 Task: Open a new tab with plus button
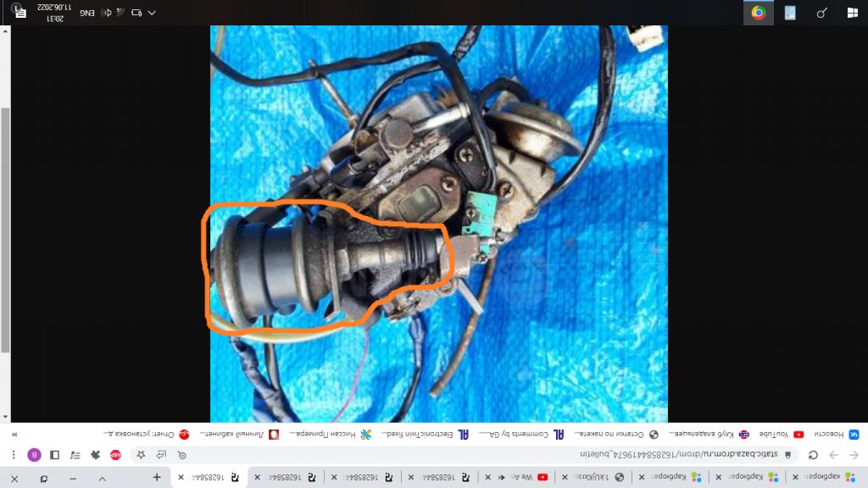pyautogui.click(x=157, y=477)
